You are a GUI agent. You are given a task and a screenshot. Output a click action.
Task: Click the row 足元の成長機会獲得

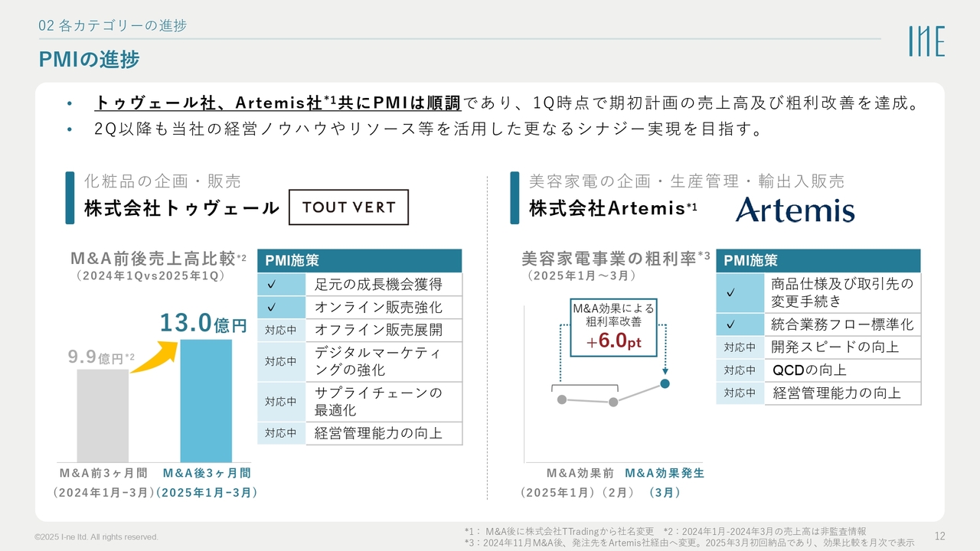coord(360,285)
